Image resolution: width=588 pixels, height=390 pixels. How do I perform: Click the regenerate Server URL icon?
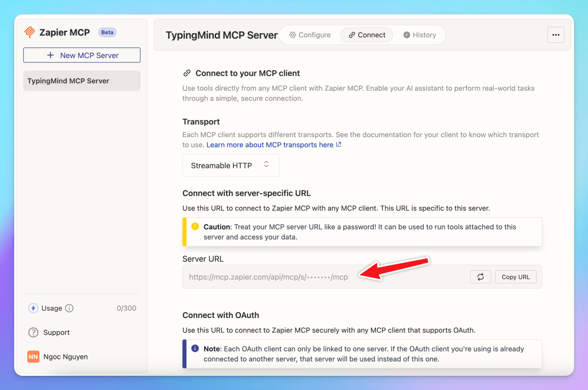click(x=480, y=277)
